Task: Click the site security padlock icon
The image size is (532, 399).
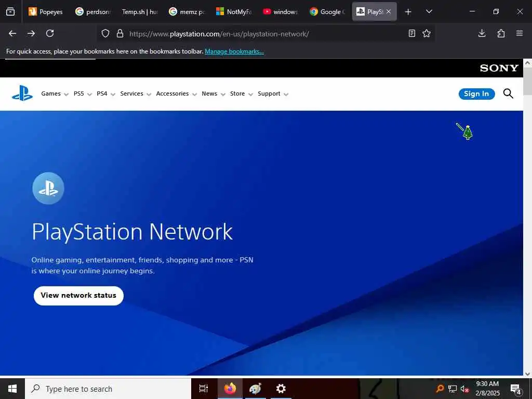Action: click(x=120, y=34)
